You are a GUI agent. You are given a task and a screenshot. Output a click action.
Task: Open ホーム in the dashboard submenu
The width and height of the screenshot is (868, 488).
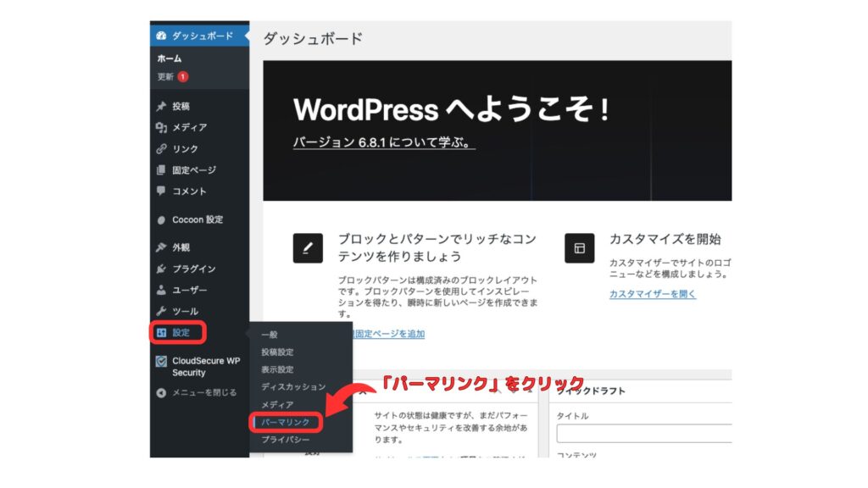pos(170,58)
